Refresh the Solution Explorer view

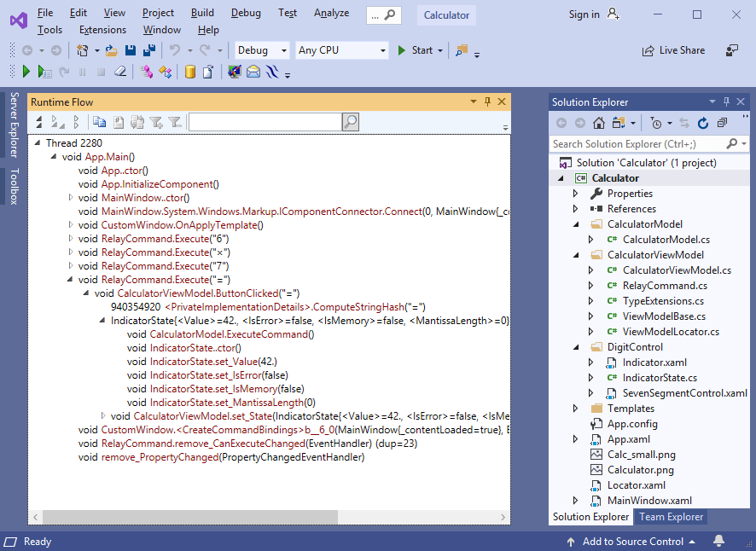(x=703, y=123)
